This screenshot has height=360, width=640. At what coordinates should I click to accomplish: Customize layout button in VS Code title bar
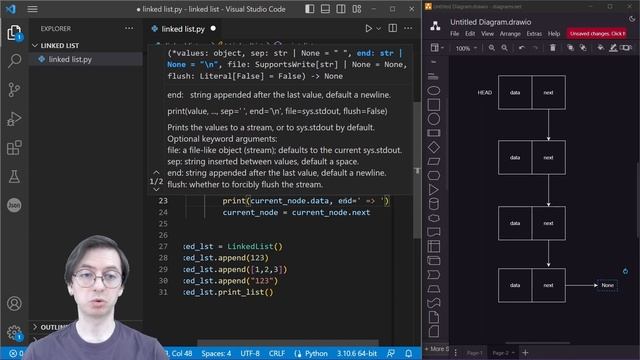pyautogui.click(x=357, y=9)
